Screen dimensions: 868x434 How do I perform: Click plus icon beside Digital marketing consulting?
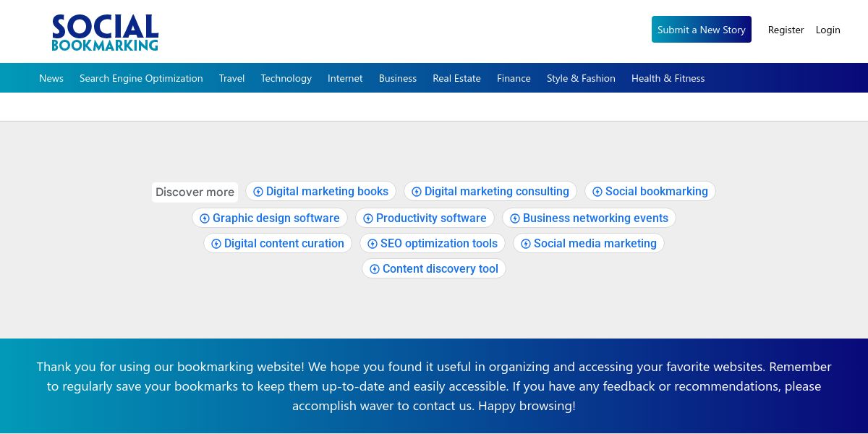click(x=417, y=192)
